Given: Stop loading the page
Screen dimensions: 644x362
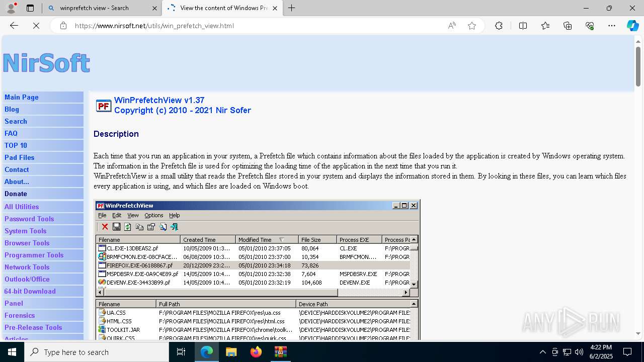Looking at the screenshot, I should [x=36, y=26].
